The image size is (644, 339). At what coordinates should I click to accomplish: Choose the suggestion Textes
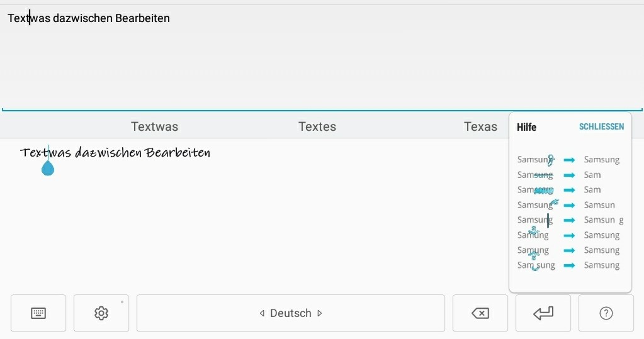(x=317, y=126)
